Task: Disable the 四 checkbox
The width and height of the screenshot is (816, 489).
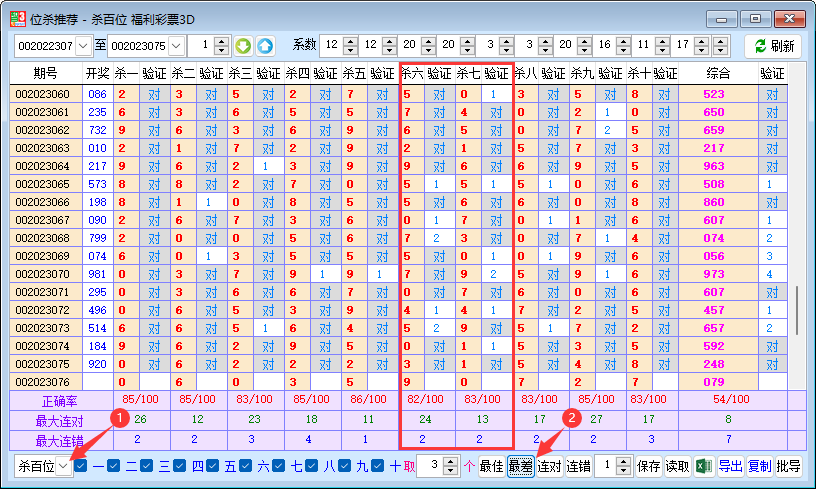Action: [180, 466]
